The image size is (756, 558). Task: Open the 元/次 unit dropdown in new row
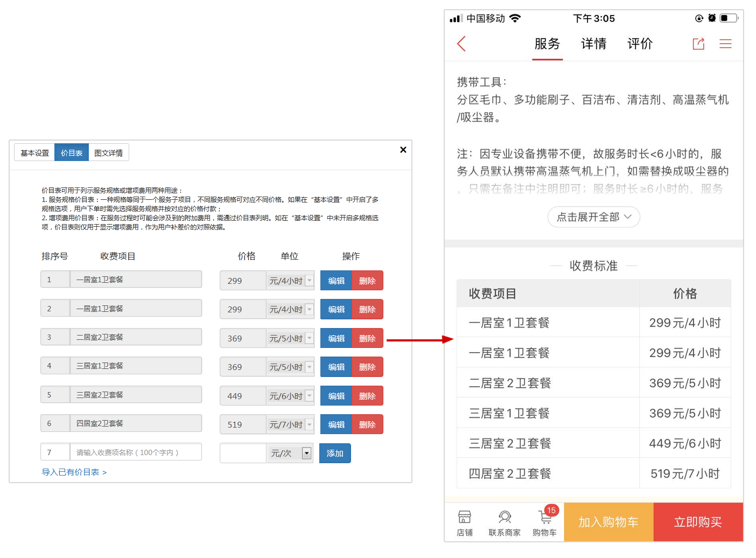(306, 454)
